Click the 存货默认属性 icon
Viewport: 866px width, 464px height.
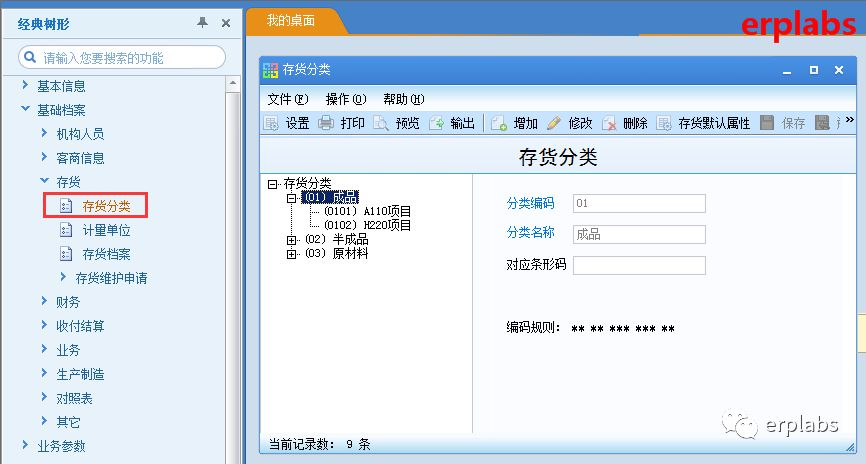664,123
